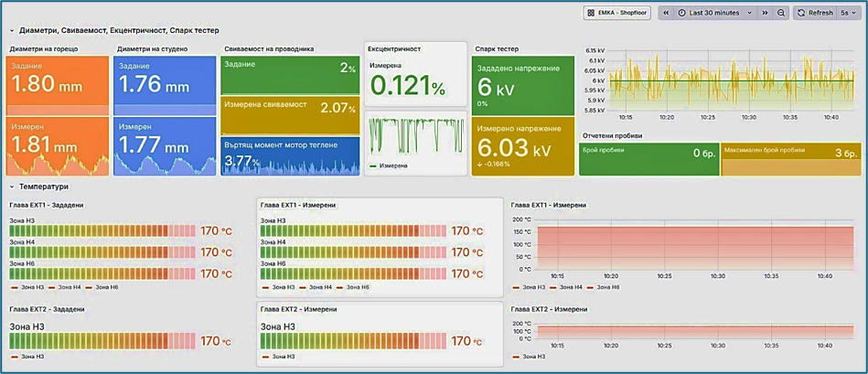868x374 pixels.
Task: Click the Зададено напрежение 6 kV tile
Action: (524, 85)
